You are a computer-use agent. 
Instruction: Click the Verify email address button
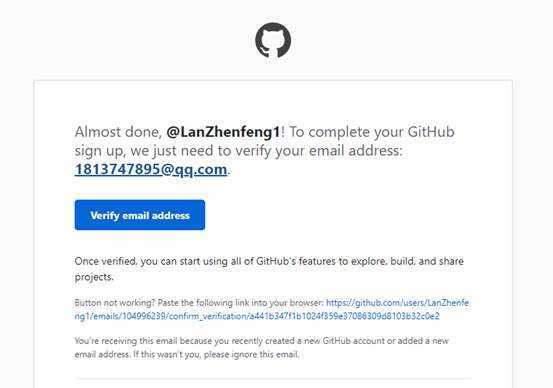pyautogui.click(x=140, y=215)
